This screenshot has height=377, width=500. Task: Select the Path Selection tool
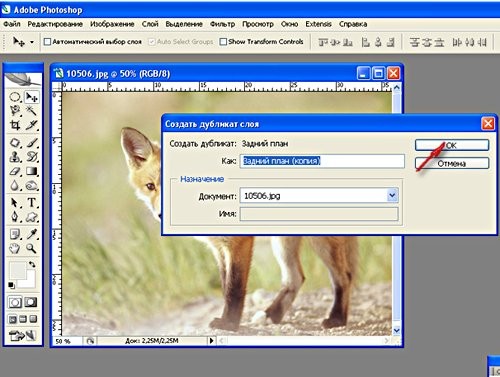click(15, 203)
